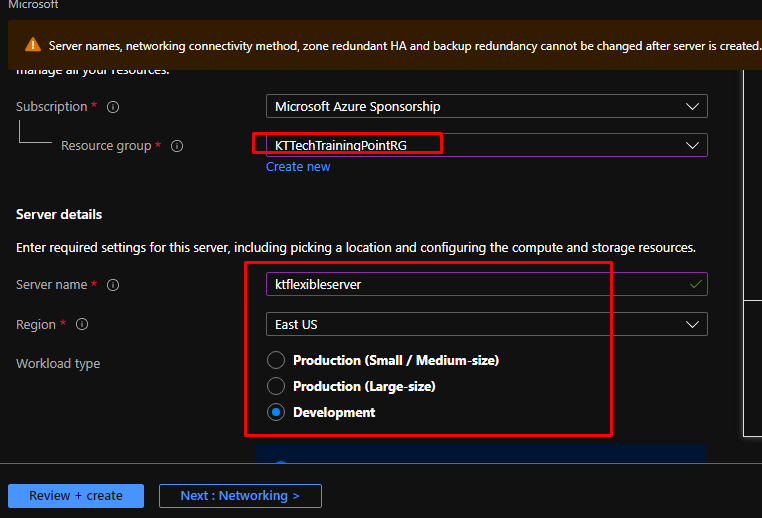Click the Create new resource group link
Viewport: 762px width, 518px height.
pos(298,167)
